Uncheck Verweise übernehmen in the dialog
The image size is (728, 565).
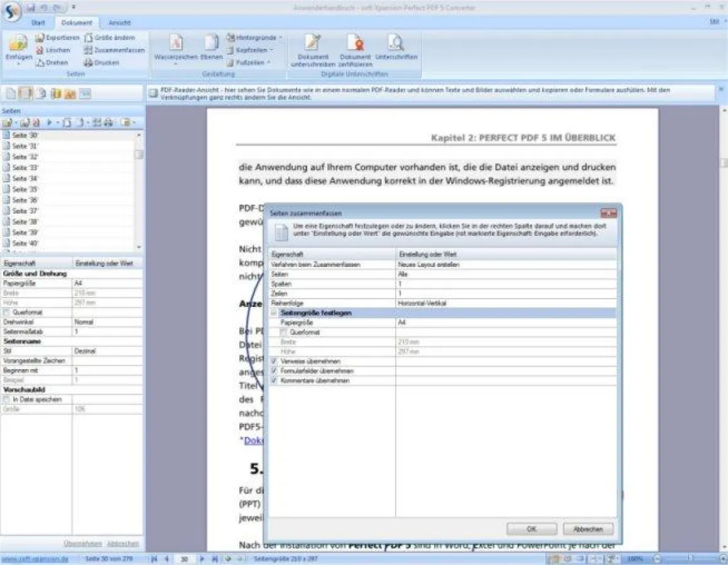pyautogui.click(x=274, y=362)
